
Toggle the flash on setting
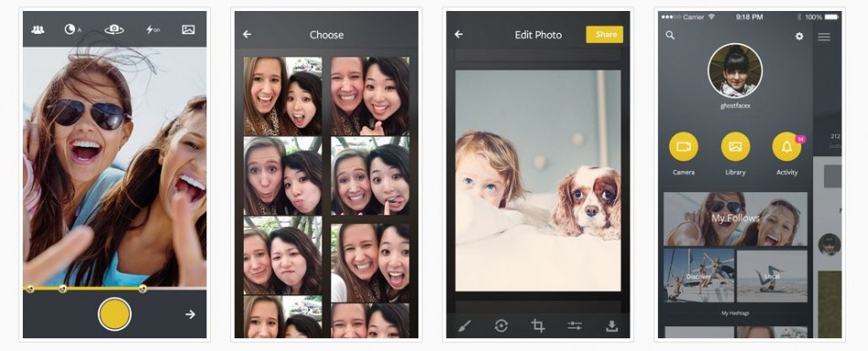(153, 29)
